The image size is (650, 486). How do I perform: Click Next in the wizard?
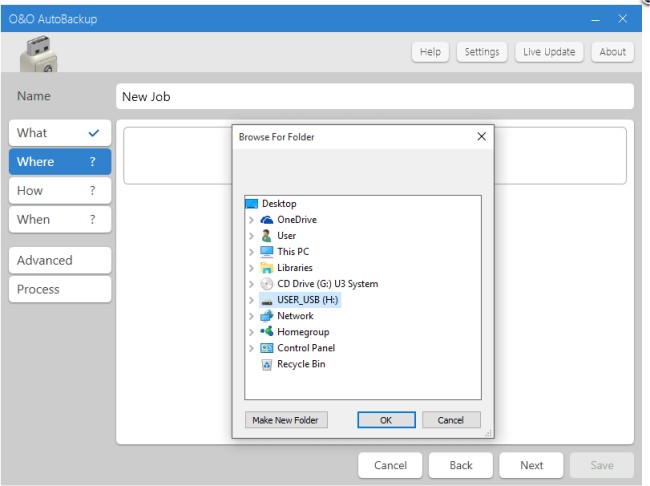[531, 465]
